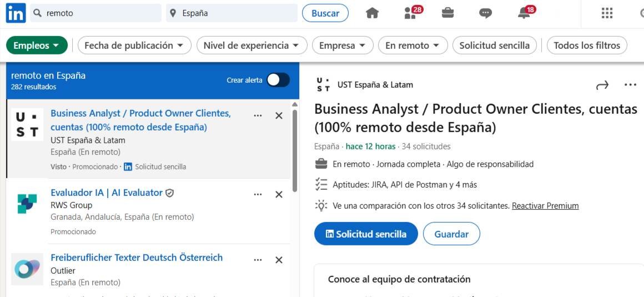This screenshot has width=644, height=297.
Task: Open UST España & Latam company page link
Action: [x=375, y=84]
